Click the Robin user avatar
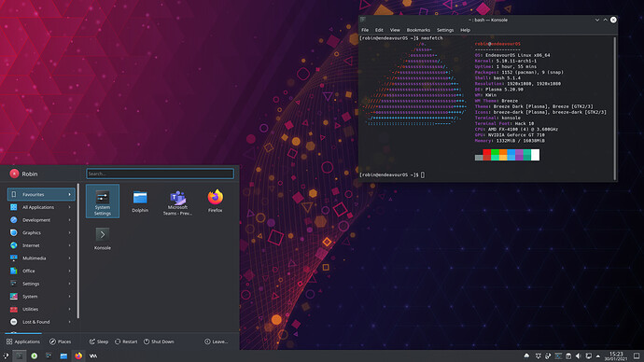The width and height of the screenshot is (644, 362). (14, 174)
